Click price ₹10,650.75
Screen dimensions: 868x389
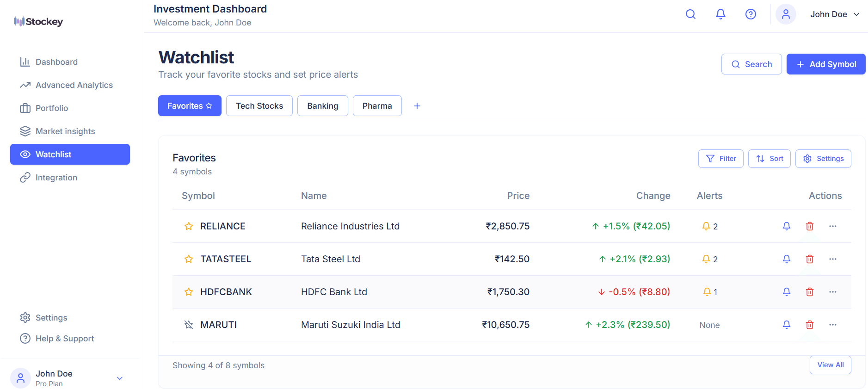click(x=506, y=325)
